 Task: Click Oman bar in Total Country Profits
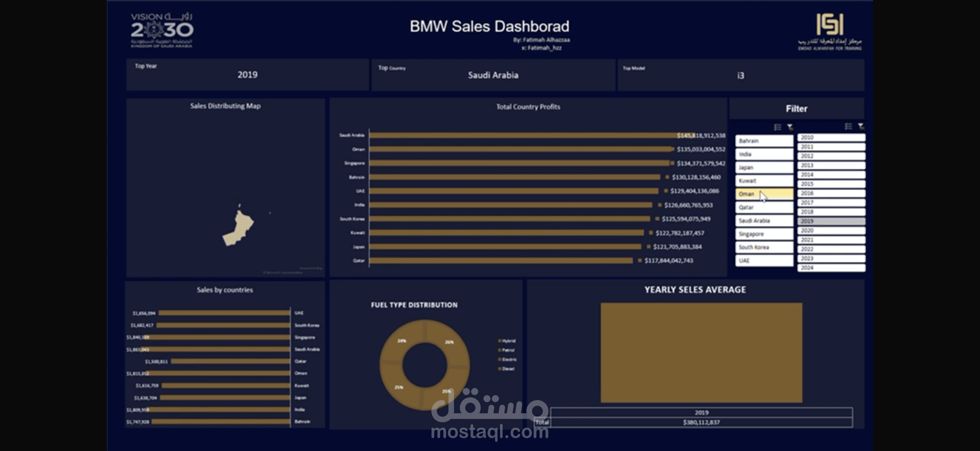[521, 149]
